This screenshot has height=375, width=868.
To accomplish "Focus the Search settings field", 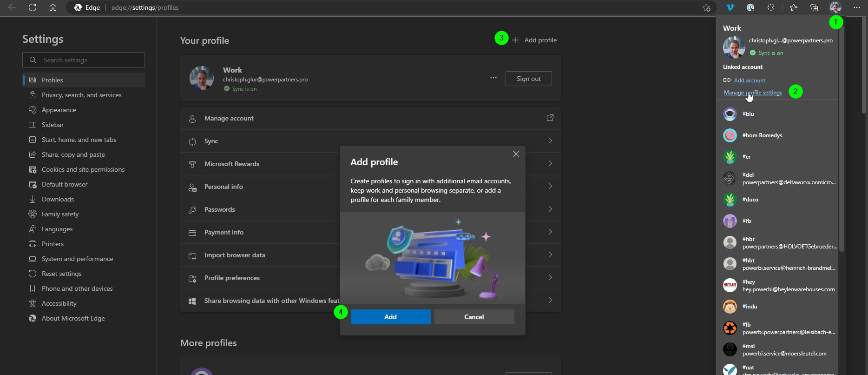I will point(84,60).
